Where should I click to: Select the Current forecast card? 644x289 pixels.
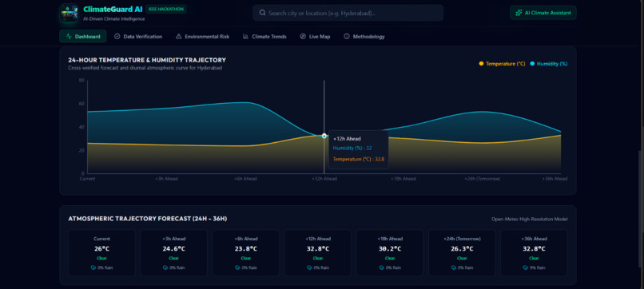pos(101,252)
